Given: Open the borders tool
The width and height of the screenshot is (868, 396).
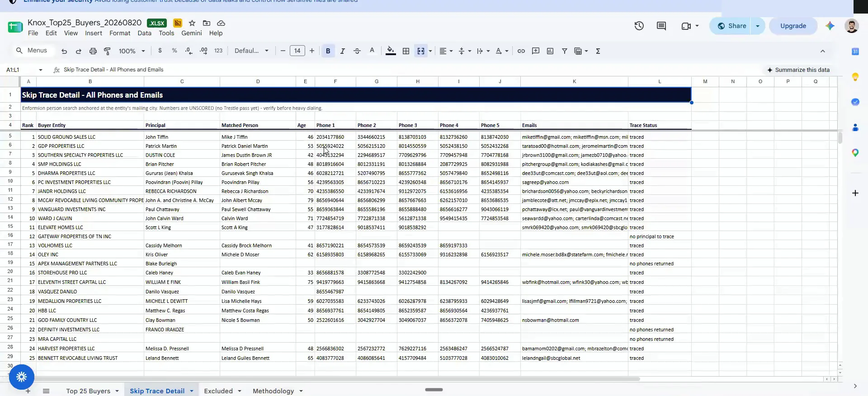Looking at the screenshot, I should [x=406, y=51].
